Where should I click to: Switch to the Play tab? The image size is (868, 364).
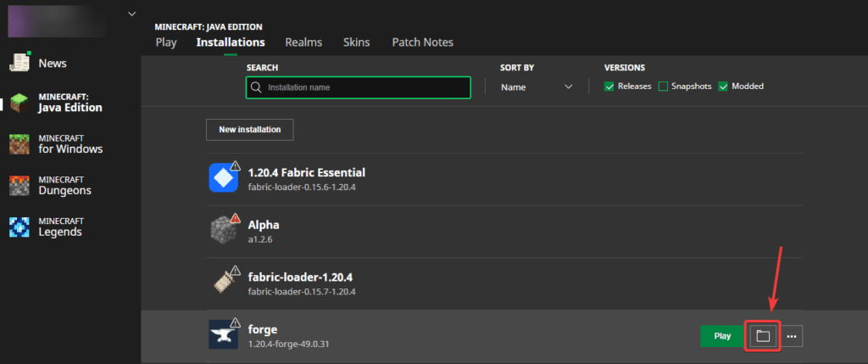click(x=166, y=42)
